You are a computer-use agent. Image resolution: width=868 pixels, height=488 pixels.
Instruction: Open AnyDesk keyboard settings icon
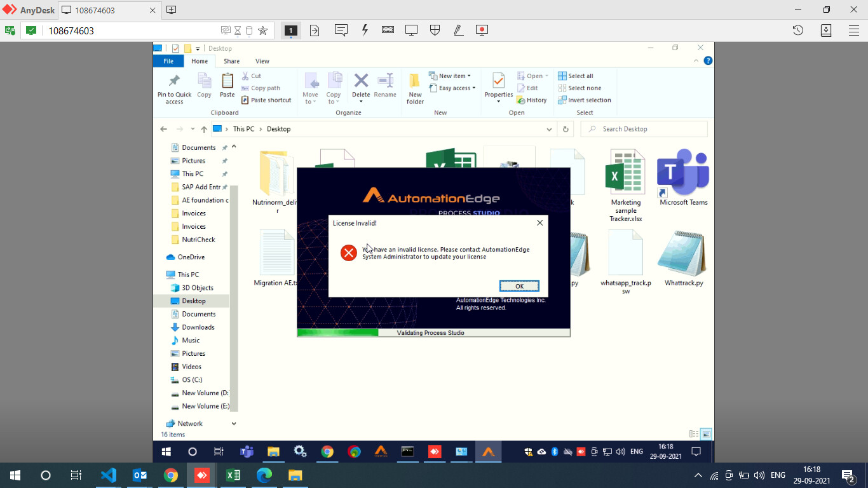(388, 30)
